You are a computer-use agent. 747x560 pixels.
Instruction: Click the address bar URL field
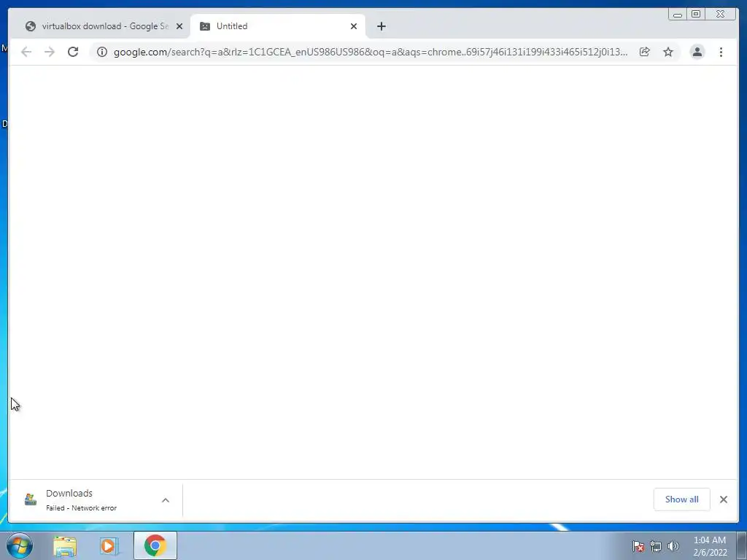tap(370, 52)
